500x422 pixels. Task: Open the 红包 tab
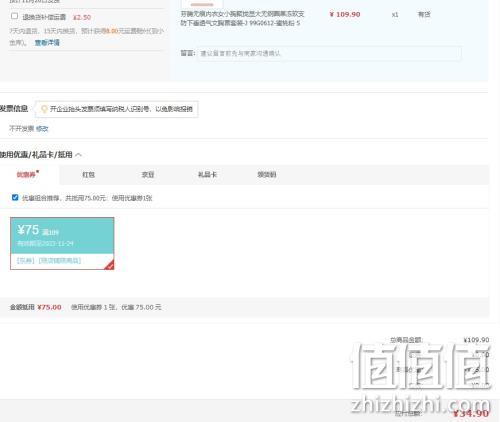[x=88, y=175]
